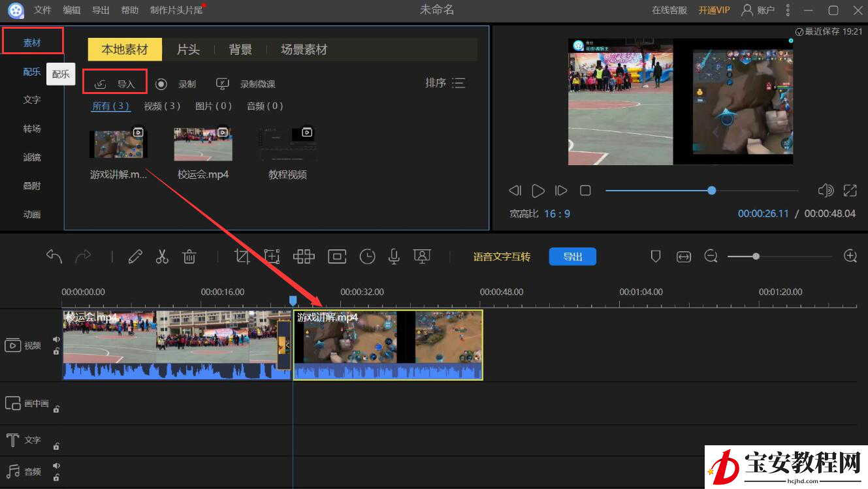Open the 文件 menu
This screenshot has height=489, width=868.
click(x=42, y=10)
